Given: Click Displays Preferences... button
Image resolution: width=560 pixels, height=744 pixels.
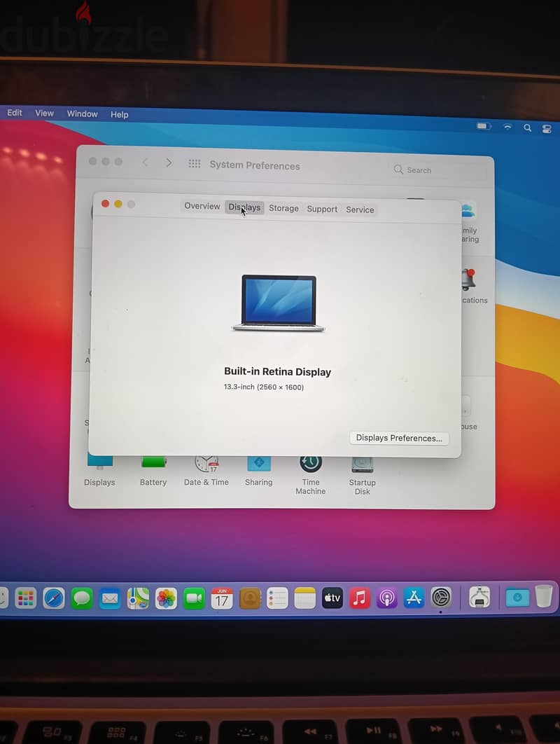Looking at the screenshot, I should [x=399, y=438].
